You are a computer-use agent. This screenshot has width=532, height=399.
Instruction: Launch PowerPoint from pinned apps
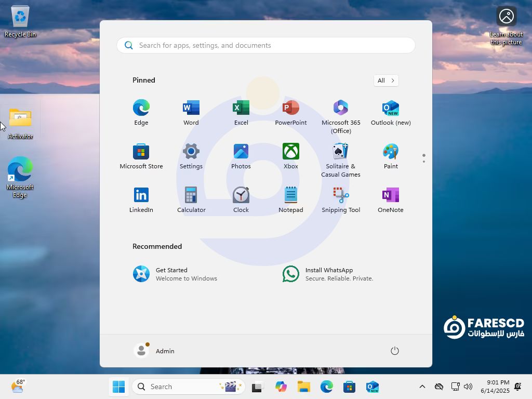(291, 113)
